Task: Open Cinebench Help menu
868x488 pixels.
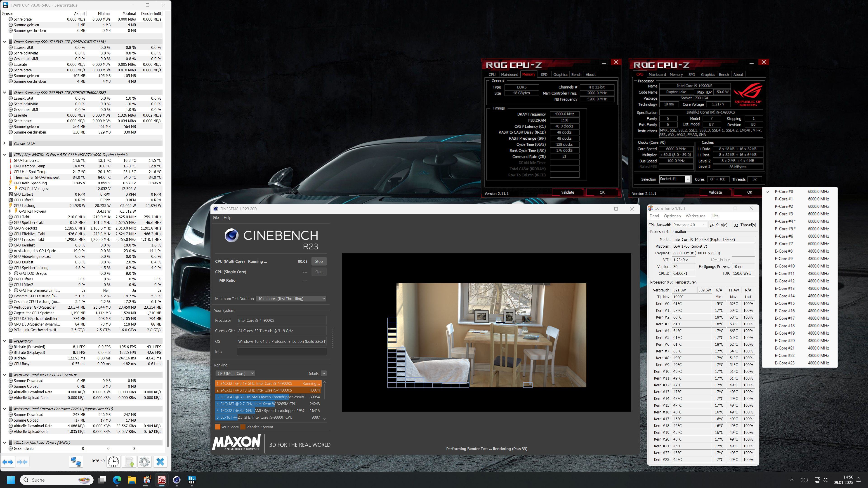Action: 227,218
